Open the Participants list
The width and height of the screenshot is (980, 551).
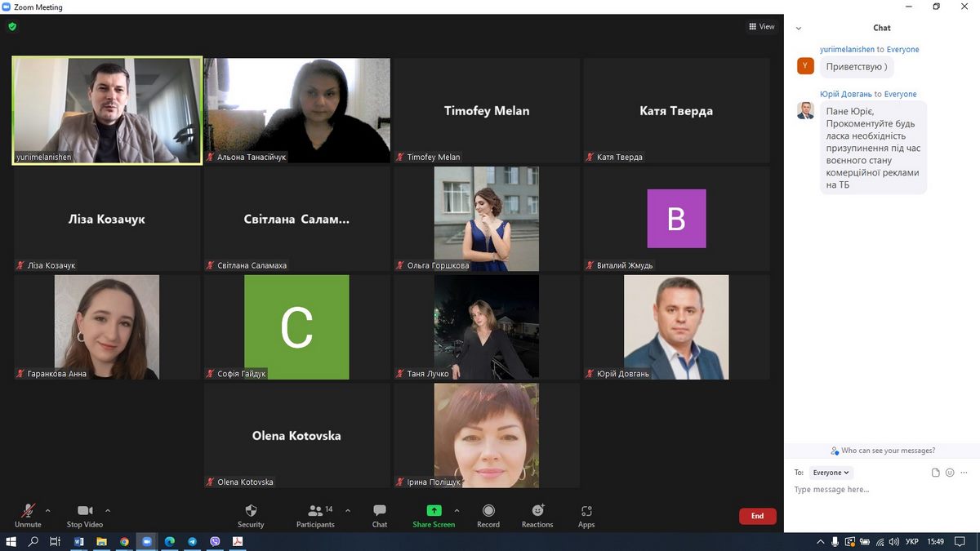pos(315,511)
